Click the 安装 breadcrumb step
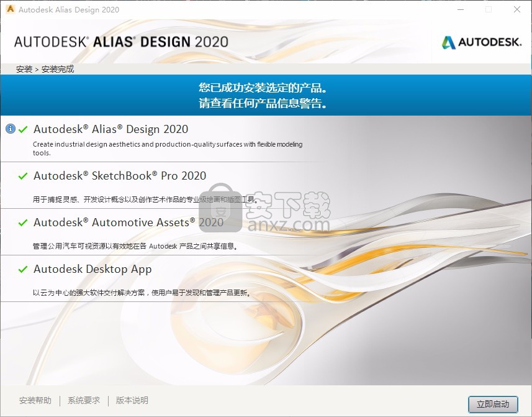The width and height of the screenshot is (532, 417). coord(24,69)
